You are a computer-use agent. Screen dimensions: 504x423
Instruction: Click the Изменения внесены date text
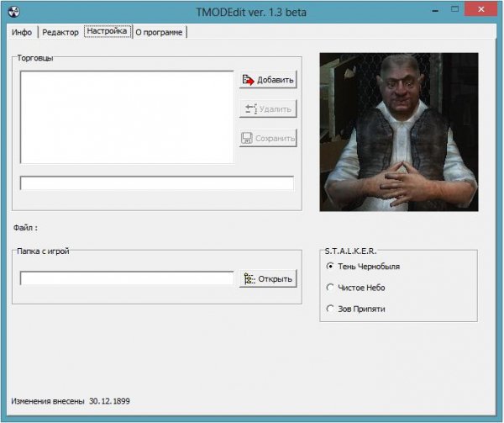click(x=71, y=401)
